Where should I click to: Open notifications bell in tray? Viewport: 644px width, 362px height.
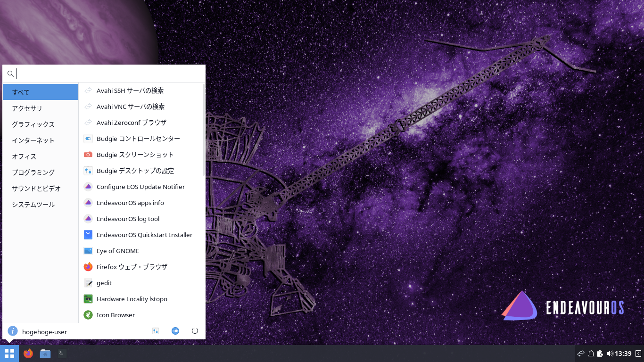(x=591, y=354)
